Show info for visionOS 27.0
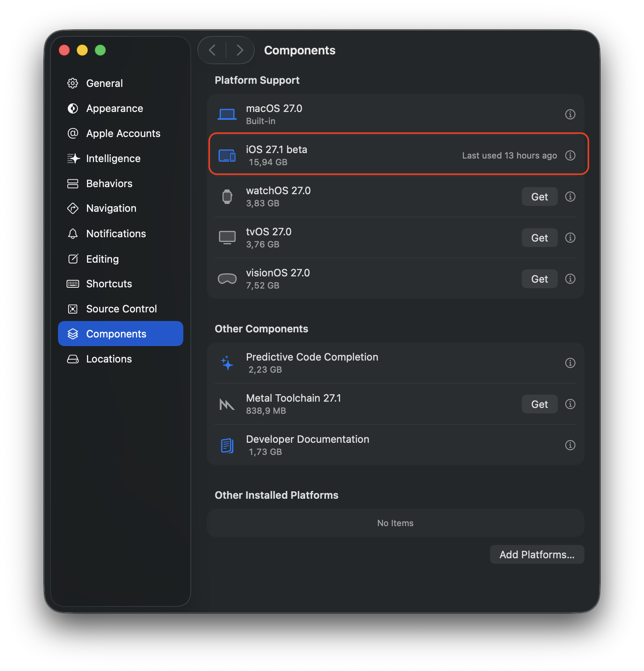This screenshot has height=671, width=644. pos(570,279)
